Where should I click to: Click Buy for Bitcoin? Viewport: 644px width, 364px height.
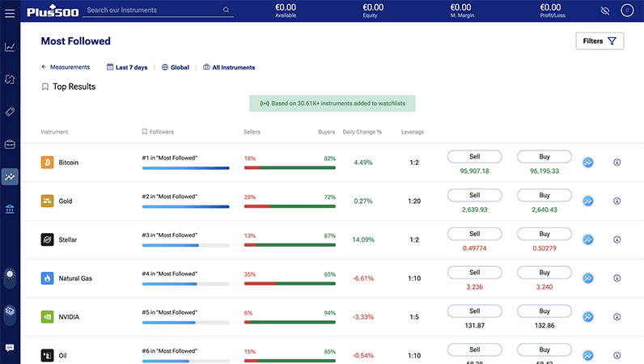point(544,156)
